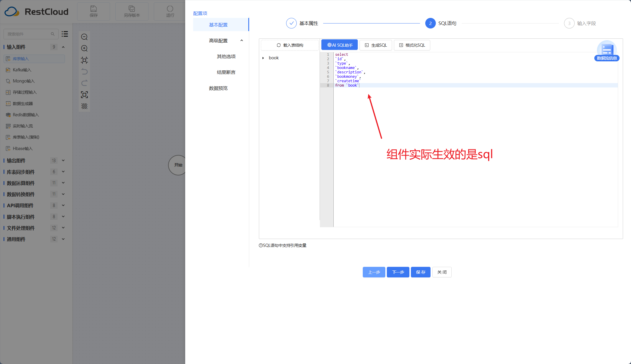Expand the 通用组件 section
This screenshot has height=364, width=631.
[x=63, y=239]
